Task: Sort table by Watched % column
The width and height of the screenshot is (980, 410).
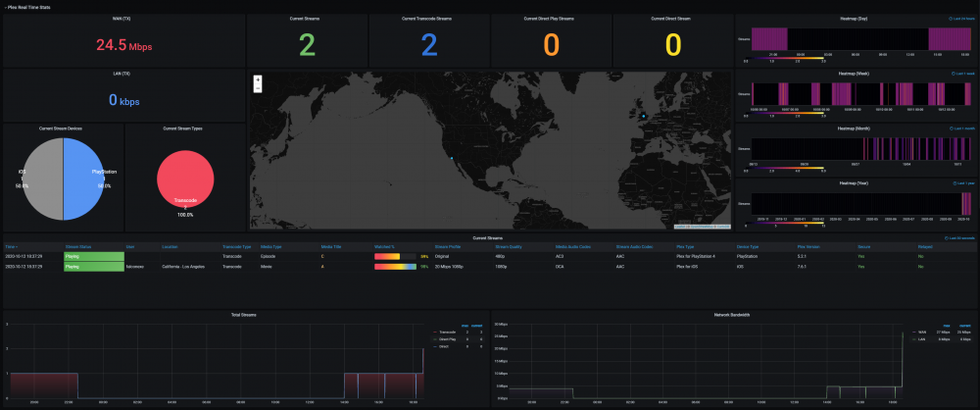Action: [384, 246]
